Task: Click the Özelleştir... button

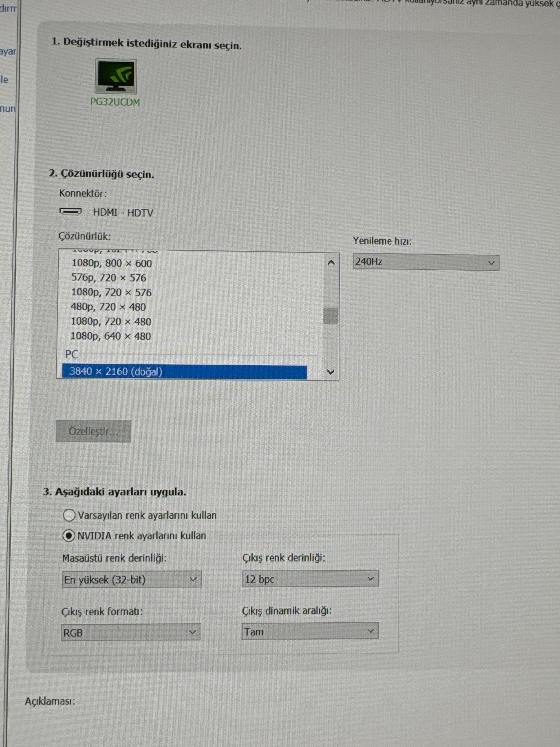Action: tap(94, 431)
